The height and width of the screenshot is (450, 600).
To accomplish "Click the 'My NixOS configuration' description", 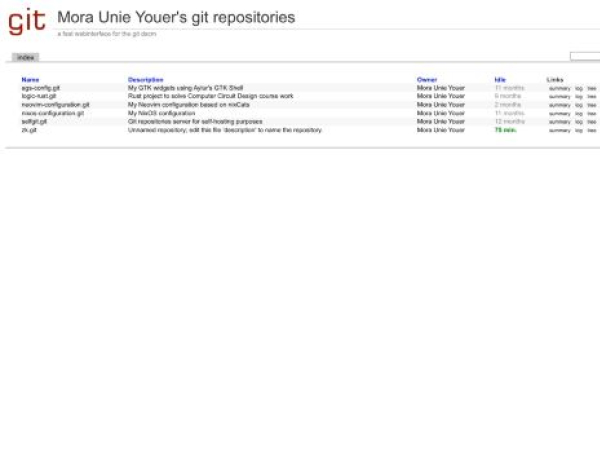I will click(x=161, y=113).
